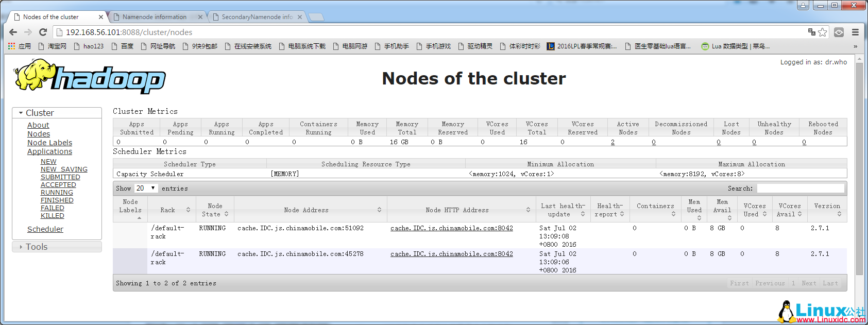This screenshot has width=868, height=325.
Task: Open the Node Labels link
Action: click(49, 143)
